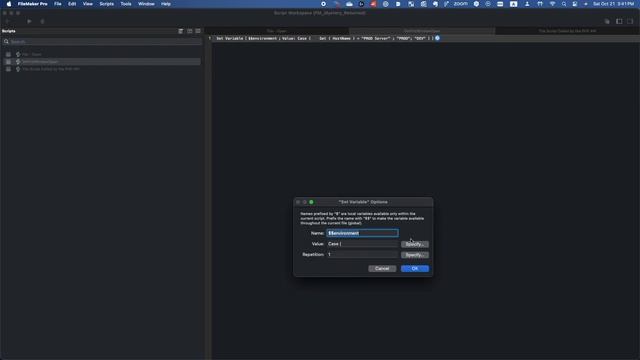This screenshot has height=360, width=640.
Task: Open the Wi-Fi status menu
Action: coord(552,4)
